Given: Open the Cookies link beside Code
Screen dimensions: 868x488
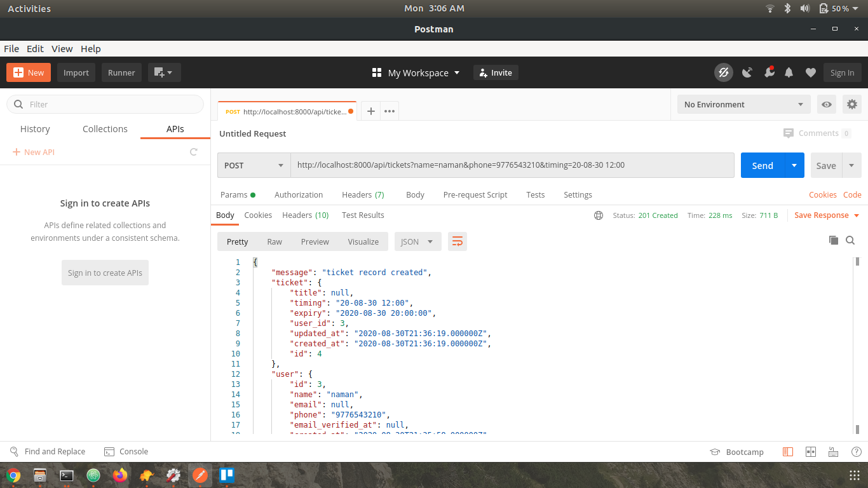Looking at the screenshot, I should pyautogui.click(x=823, y=195).
